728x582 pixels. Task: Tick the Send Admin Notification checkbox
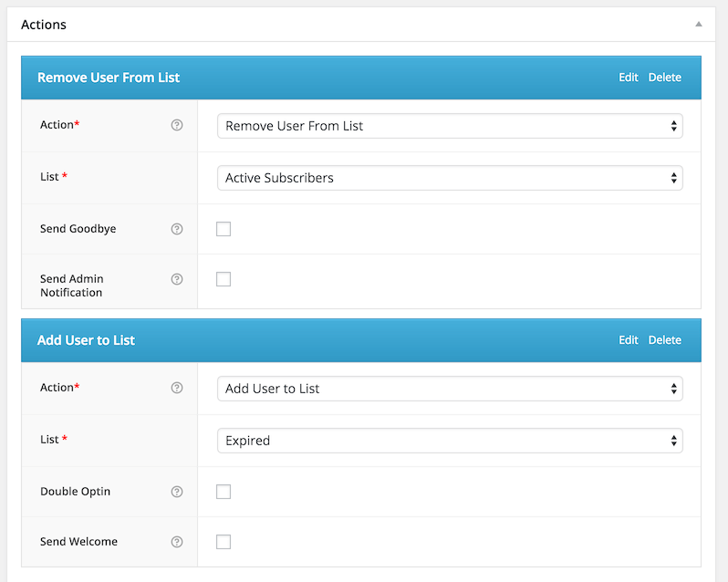pyautogui.click(x=224, y=279)
